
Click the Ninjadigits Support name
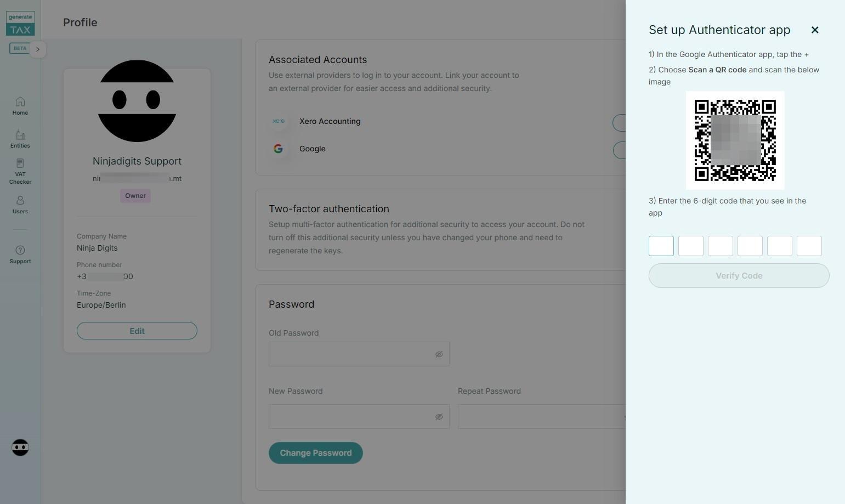[137, 161]
